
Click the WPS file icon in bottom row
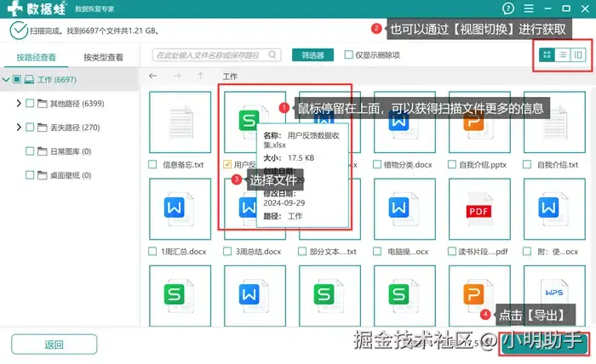point(554,295)
